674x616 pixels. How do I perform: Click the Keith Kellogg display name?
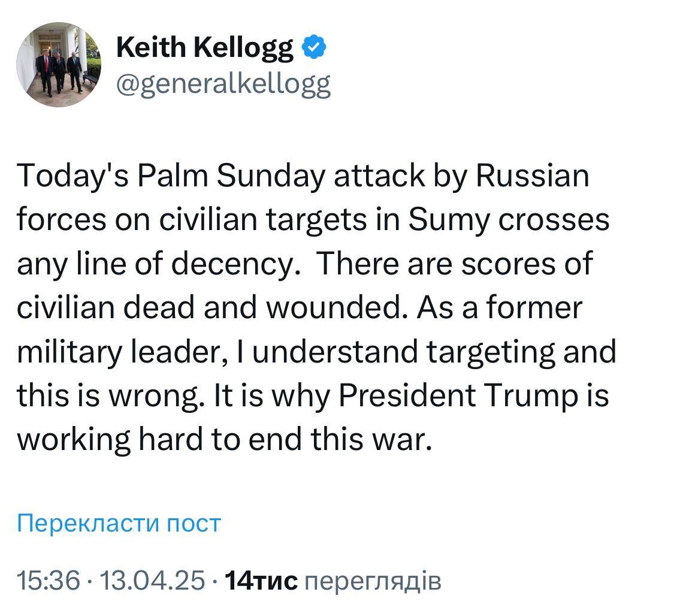[205, 47]
